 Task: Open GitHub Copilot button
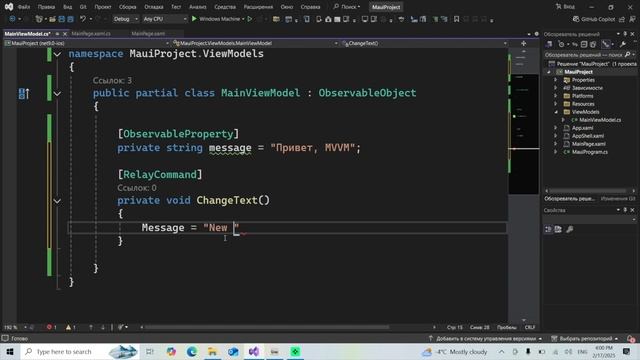[594, 19]
